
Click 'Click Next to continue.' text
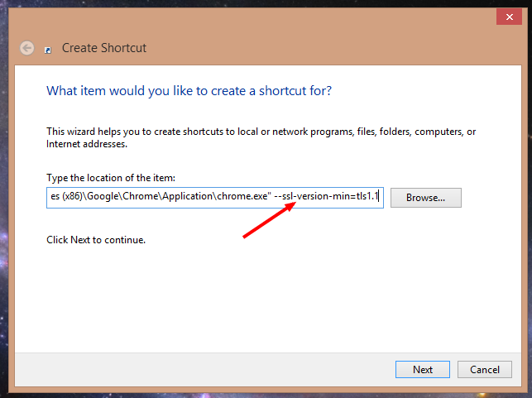[96, 240]
